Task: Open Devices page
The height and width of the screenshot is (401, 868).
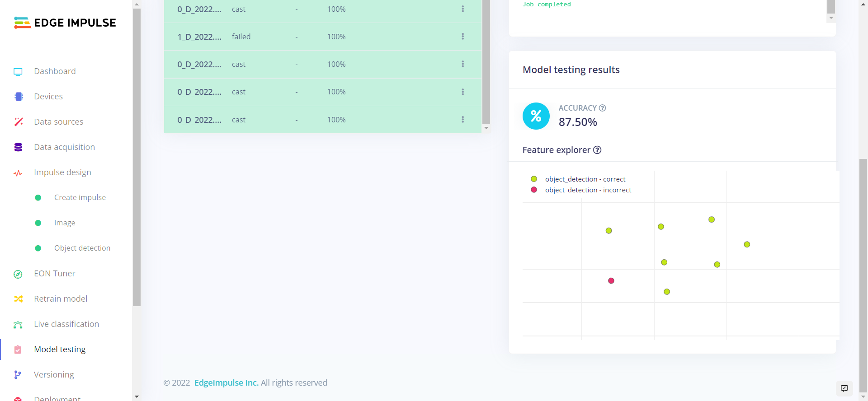Action: click(48, 97)
